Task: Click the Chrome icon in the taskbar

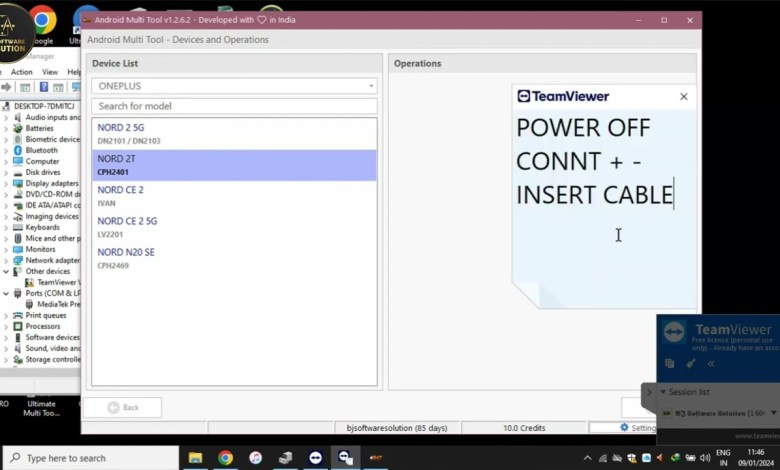Action: tap(225, 458)
